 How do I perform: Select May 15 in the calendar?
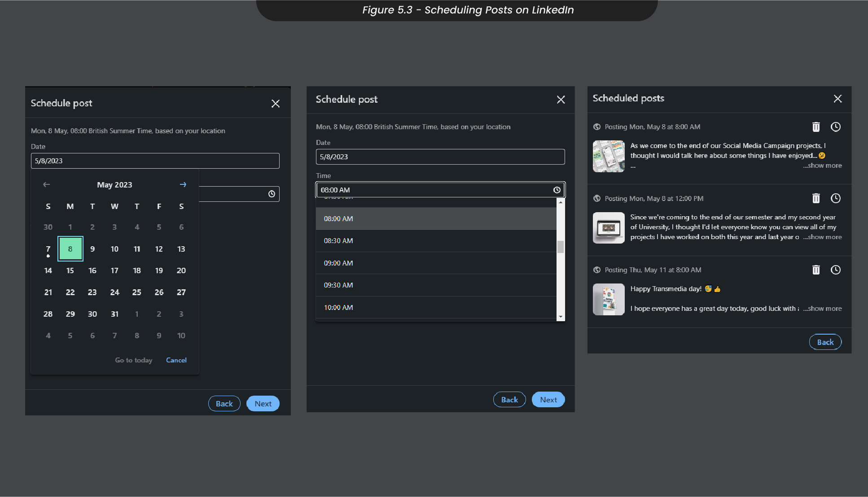(x=70, y=270)
